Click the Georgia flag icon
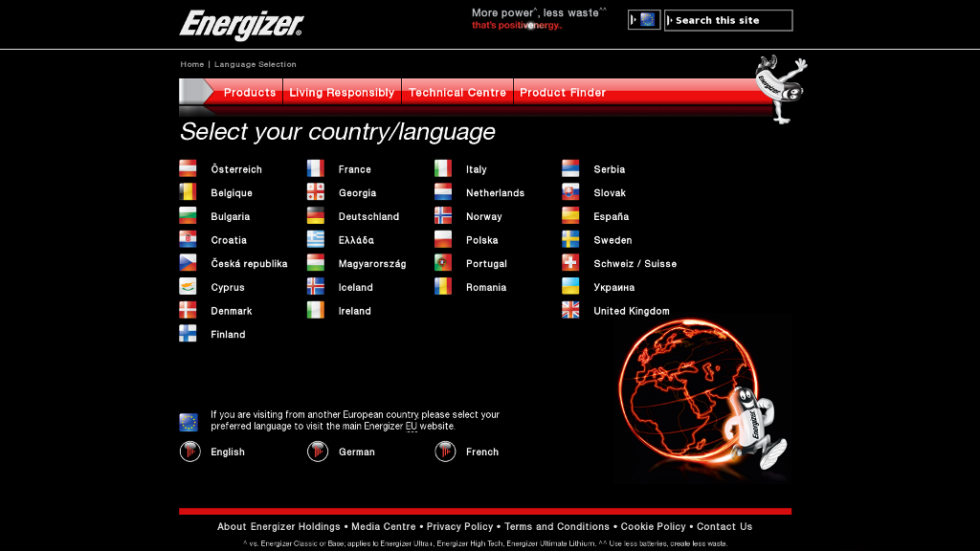The height and width of the screenshot is (551, 980). coord(316,192)
